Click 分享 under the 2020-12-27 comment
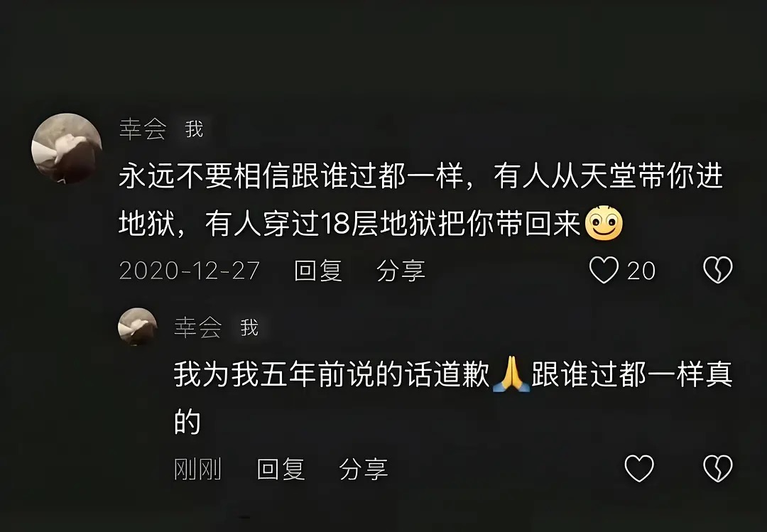This screenshot has height=532, width=767. click(401, 271)
